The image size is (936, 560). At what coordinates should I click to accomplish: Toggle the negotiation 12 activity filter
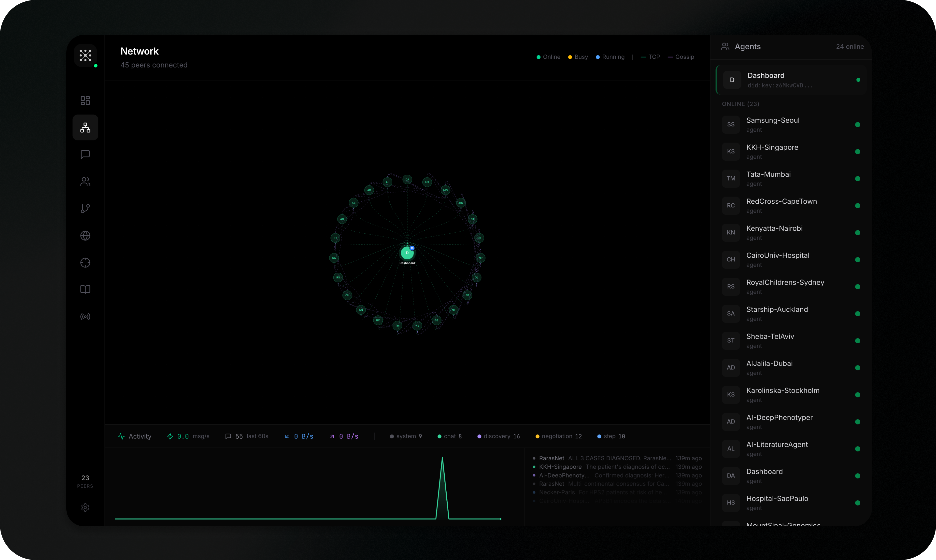(x=559, y=436)
